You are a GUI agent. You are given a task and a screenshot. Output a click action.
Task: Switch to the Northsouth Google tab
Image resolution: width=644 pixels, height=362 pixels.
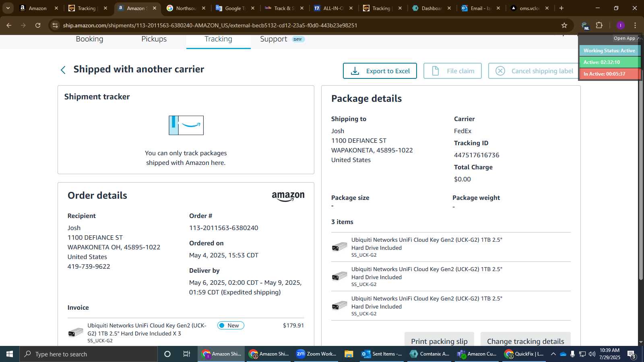(x=186, y=8)
